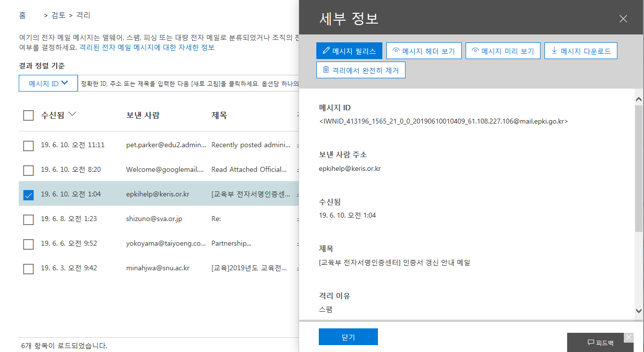
Task: Download the message (메시지 다운로드)
Action: point(580,51)
